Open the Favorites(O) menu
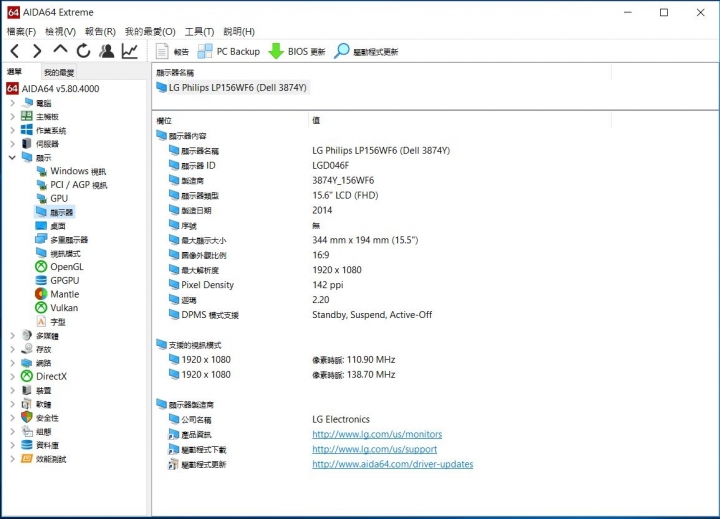The height and width of the screenshot is (519, 720). click(150, 32)
